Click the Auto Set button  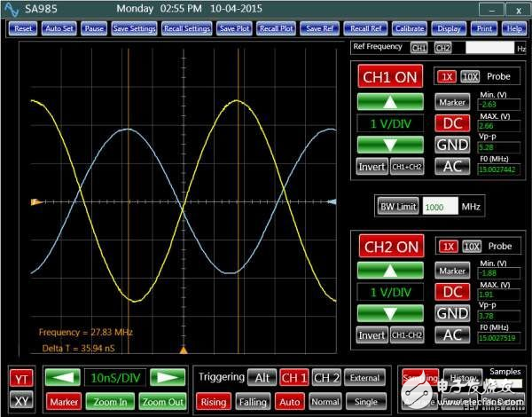(59, 28)
